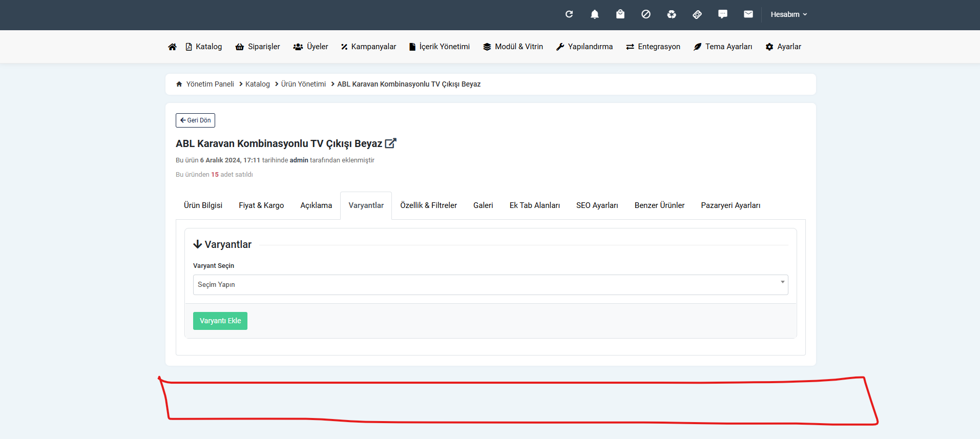Go to home via house icon in menu
980x439 pixels.
172,47
